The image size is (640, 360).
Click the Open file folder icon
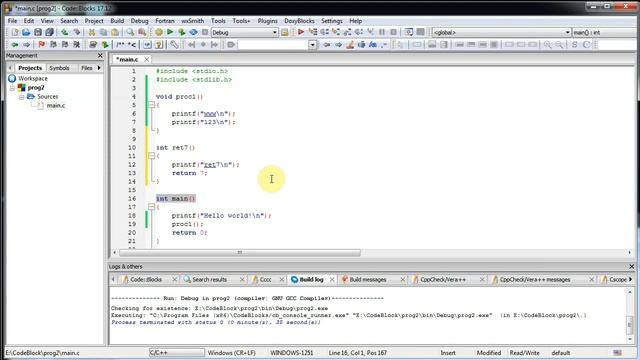(x=26, y=32)
